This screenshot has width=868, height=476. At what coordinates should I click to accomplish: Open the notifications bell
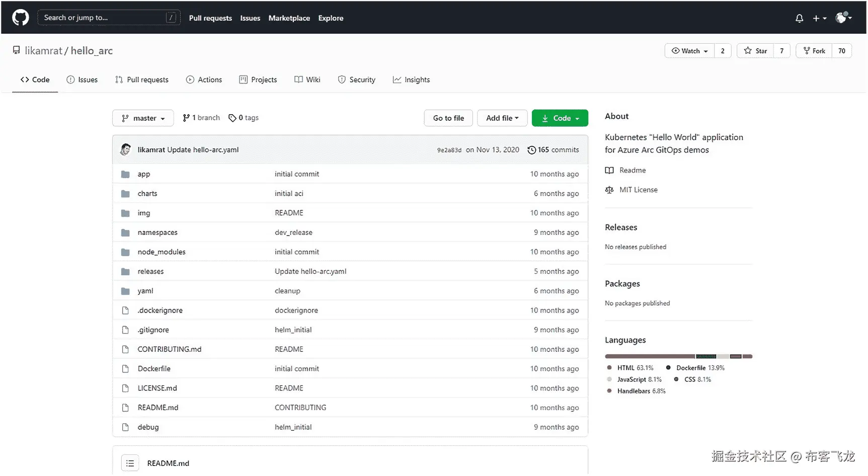click(x=799, y=18)
